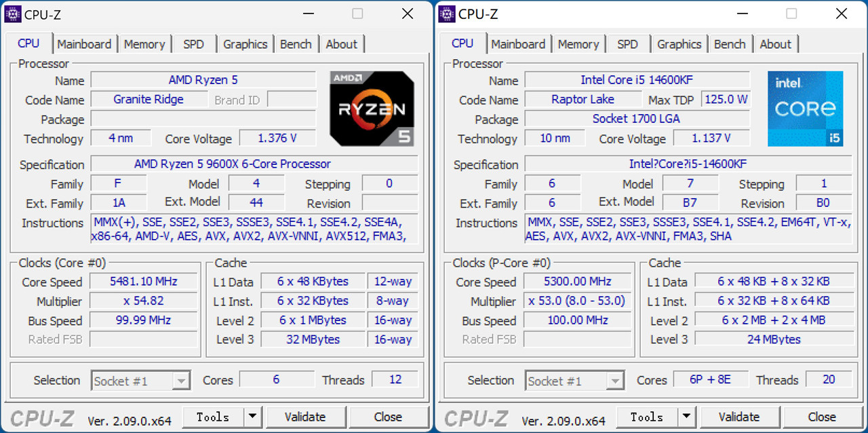Click Close button in left CPU-Z window

[x=388, y=417]
